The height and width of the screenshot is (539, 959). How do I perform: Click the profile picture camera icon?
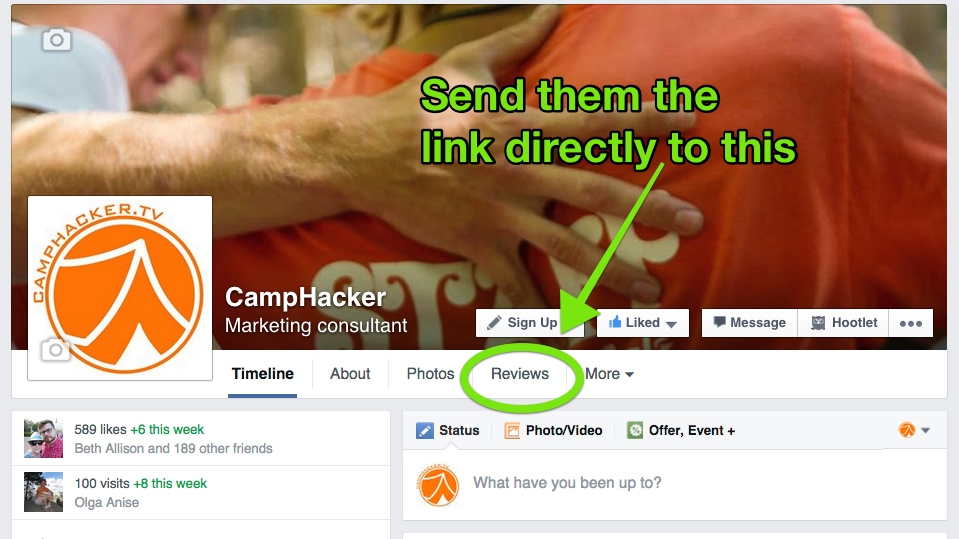pyautogui.click(x=56, y=350)
